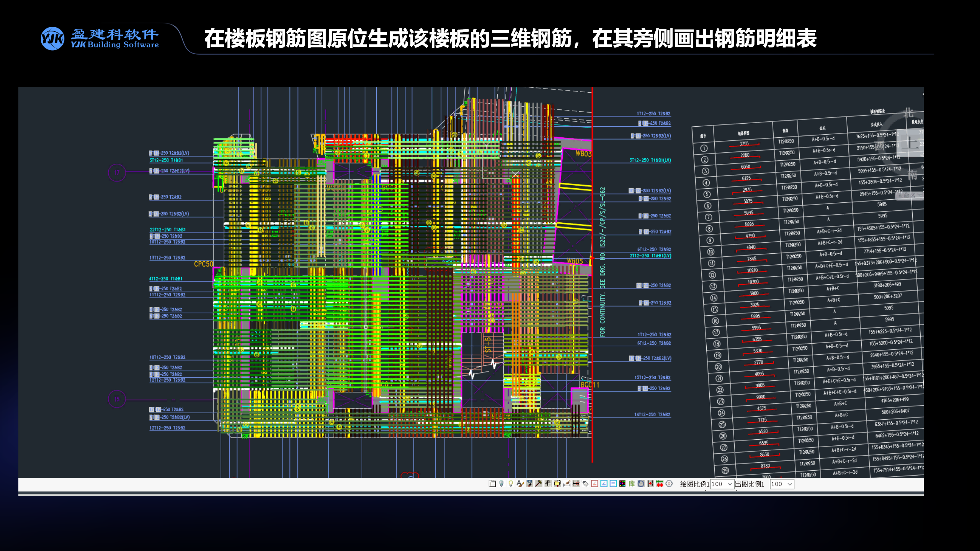This screenshot has width=980, height=551.
Task: Select the eraser tool icon
Action: pos(529,484)
